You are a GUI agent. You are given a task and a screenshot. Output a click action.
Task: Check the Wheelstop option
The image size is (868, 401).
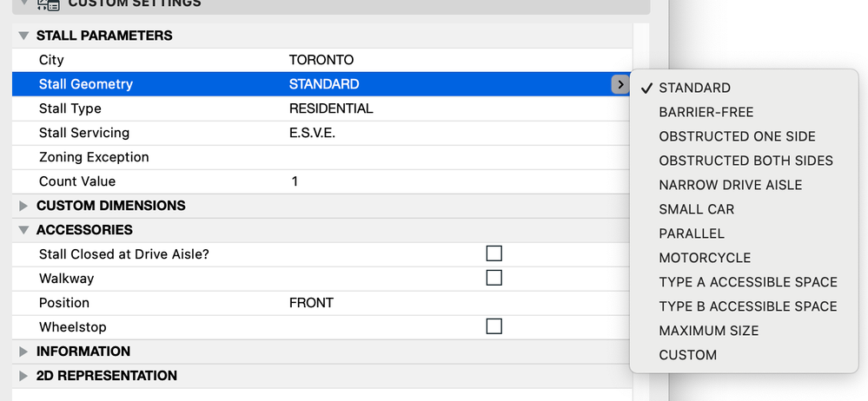point(494,326)
